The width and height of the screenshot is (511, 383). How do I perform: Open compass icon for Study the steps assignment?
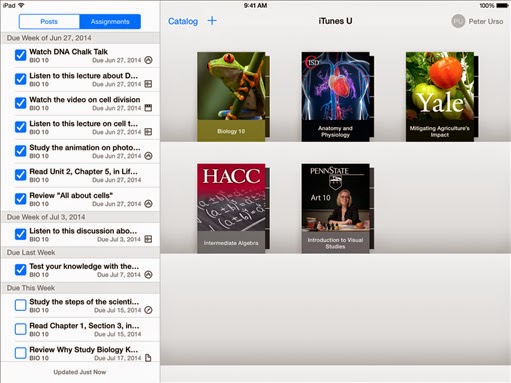point(148,310)
